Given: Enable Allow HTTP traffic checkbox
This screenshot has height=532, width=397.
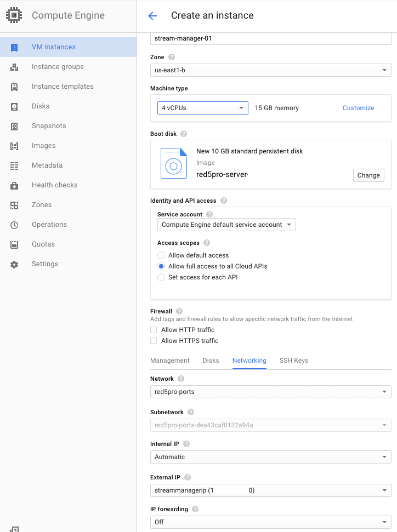Looking at the screenshot, I should point(154,330).
